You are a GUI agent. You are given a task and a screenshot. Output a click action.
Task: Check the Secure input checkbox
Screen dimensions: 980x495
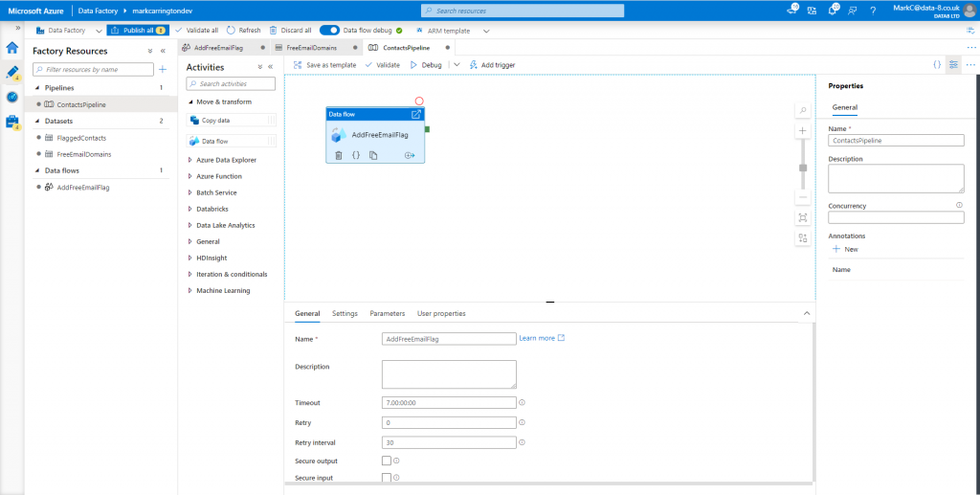point(387,478)
